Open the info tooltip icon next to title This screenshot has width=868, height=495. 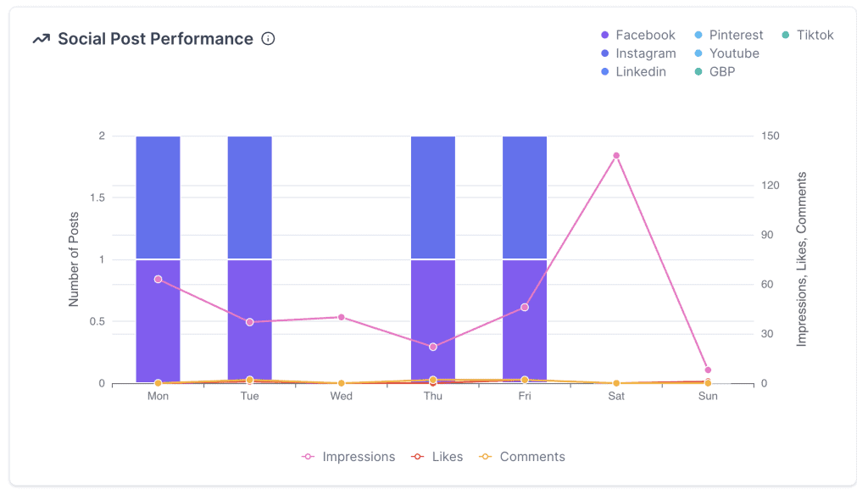tap(268, 38)
